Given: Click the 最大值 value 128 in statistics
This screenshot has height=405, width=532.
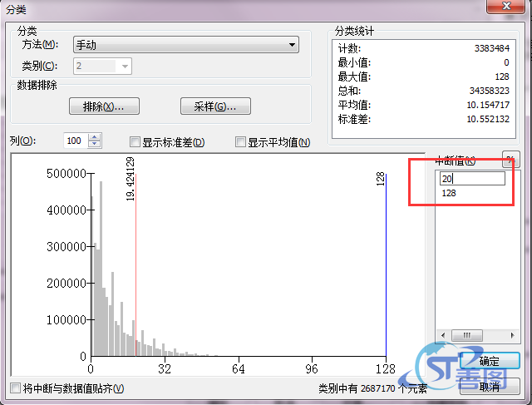Looking at the screenshot, I should (502, 77).
